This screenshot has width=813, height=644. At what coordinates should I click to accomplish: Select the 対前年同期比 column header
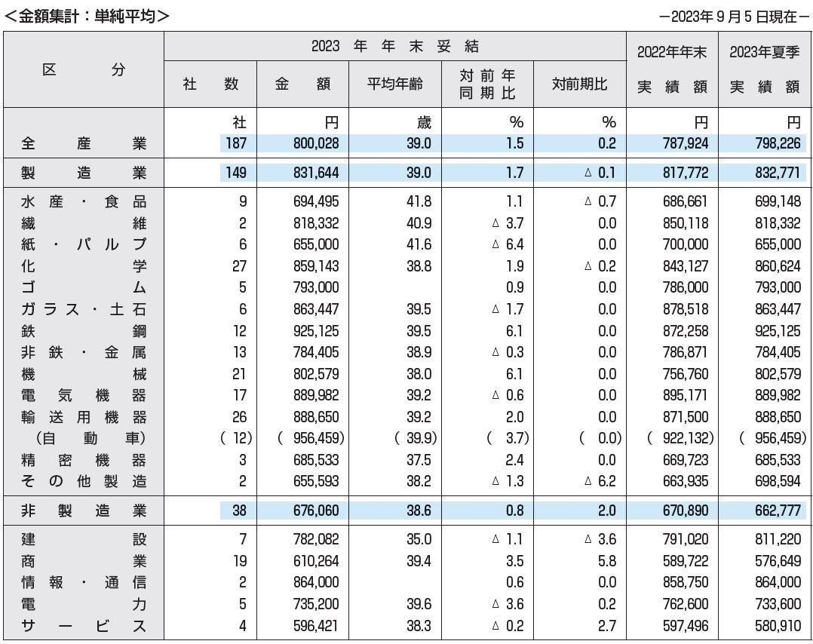[x=486, y=84]
